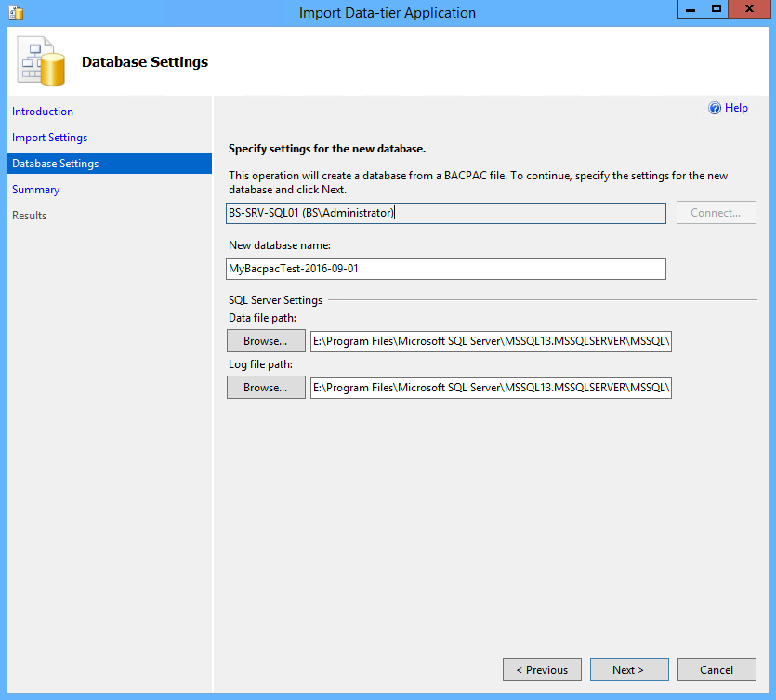The image size is (776, 700).
Task: Cancel the import wizard
Action: [717, 670]
